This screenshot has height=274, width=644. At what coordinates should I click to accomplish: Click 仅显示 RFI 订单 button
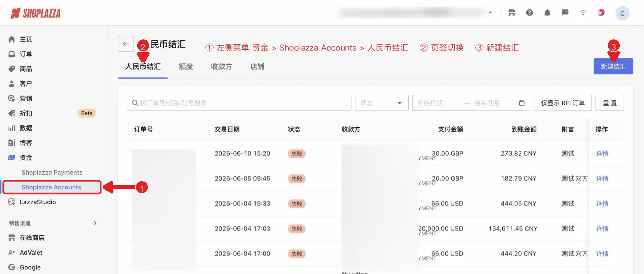(563, 103)
